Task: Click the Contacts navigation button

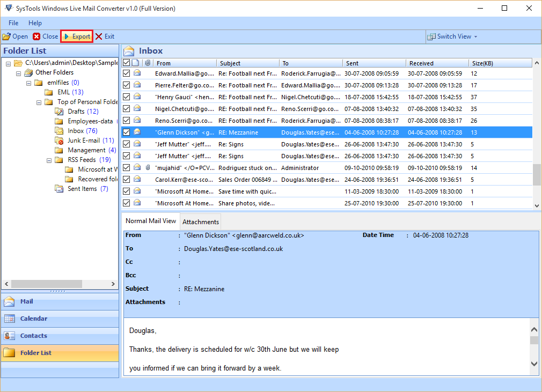Action: pos(60,336)
